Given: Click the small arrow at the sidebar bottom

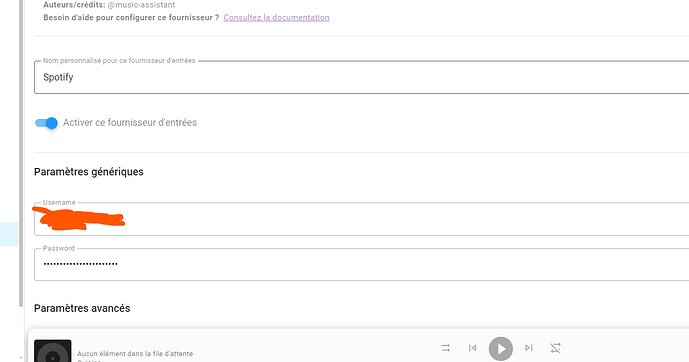Looking at the screenshot, I should click(21, 358).
